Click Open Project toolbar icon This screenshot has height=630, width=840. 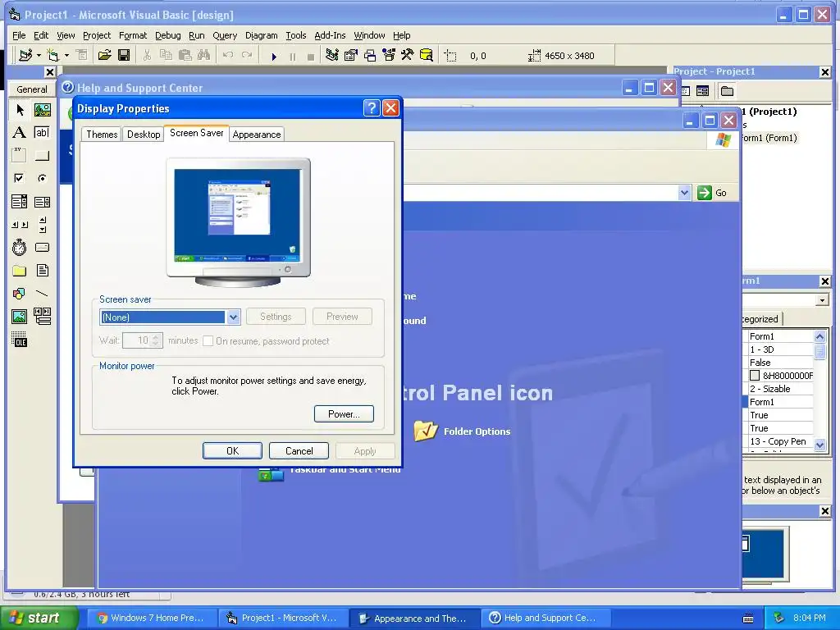pos(104,55)
